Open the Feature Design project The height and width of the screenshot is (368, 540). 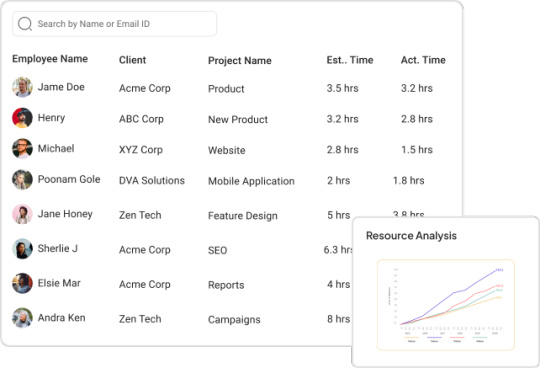243,216
